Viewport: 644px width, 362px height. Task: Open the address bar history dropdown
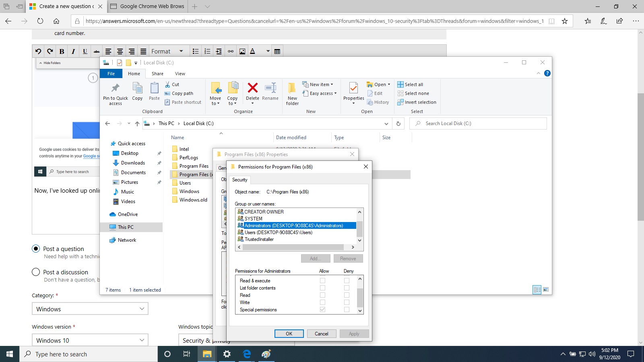coord(386,123)
